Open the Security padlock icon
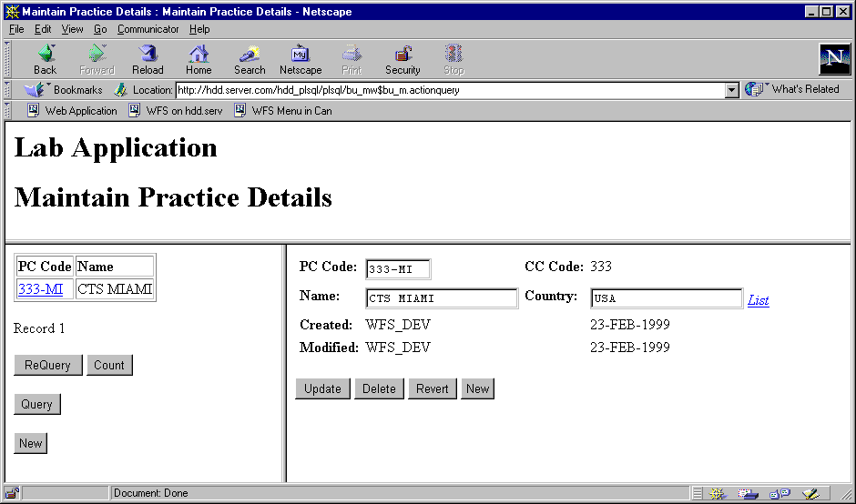Image resolution: width=856 pixels, height=504 pixels. pyautogui.click(x=403, y=55)
